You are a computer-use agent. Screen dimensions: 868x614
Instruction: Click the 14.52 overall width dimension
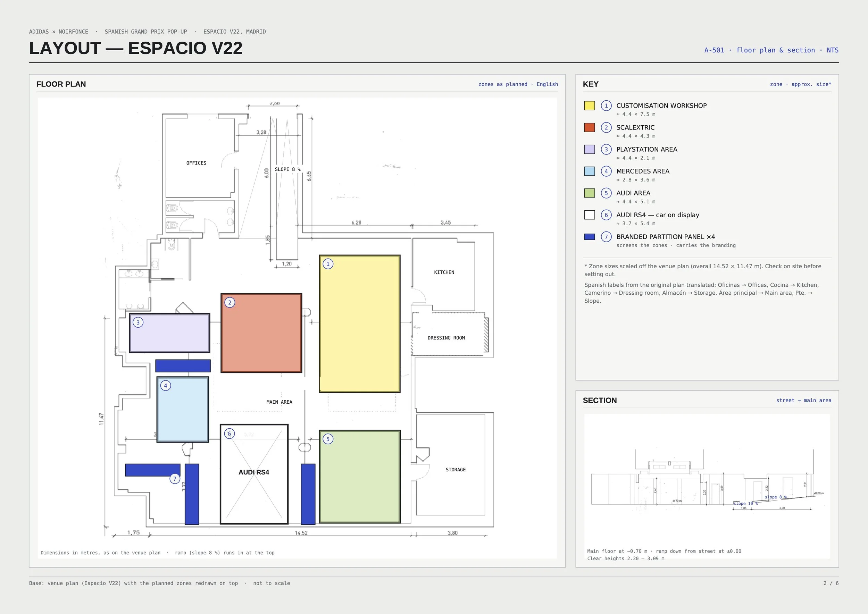[301, 533]
